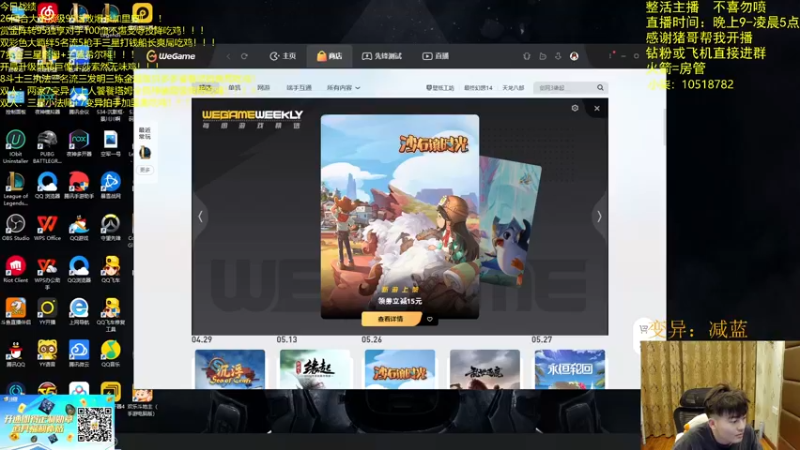Open the 腾讯手游助手 desktop icon
The height and width of the screenshot is (450, 800).
coord(79,185)
